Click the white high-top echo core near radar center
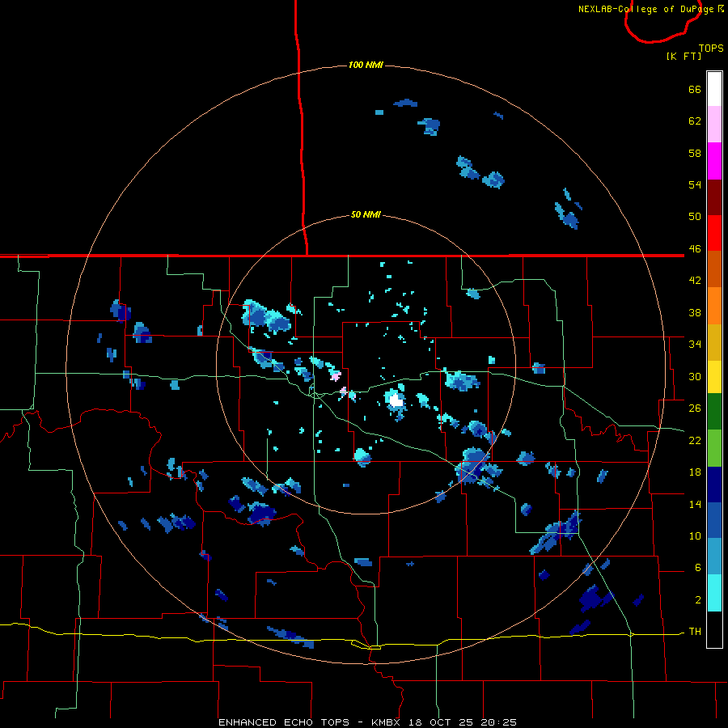The height and width of the screenshot is (728, 728). (x=396, y=400)
